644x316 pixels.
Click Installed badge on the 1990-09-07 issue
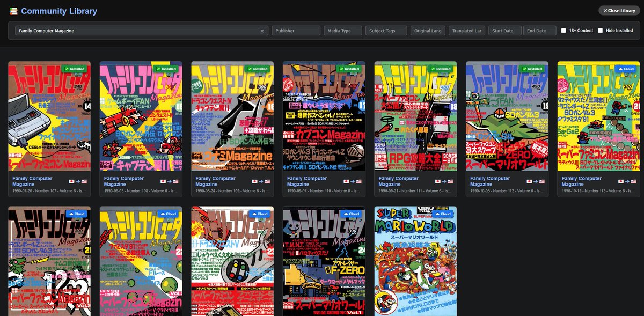click(x=349, y=69)
